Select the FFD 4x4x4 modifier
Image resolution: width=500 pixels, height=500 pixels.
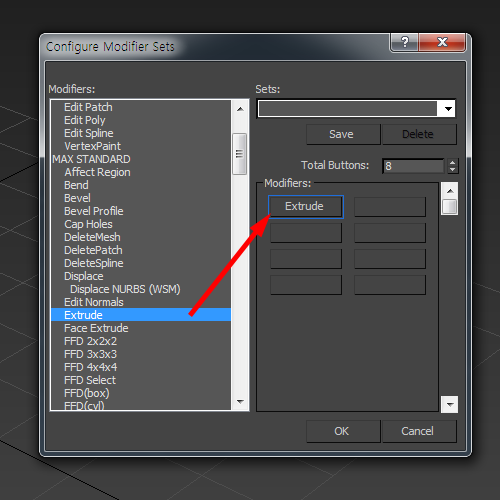tap(90, 367)
